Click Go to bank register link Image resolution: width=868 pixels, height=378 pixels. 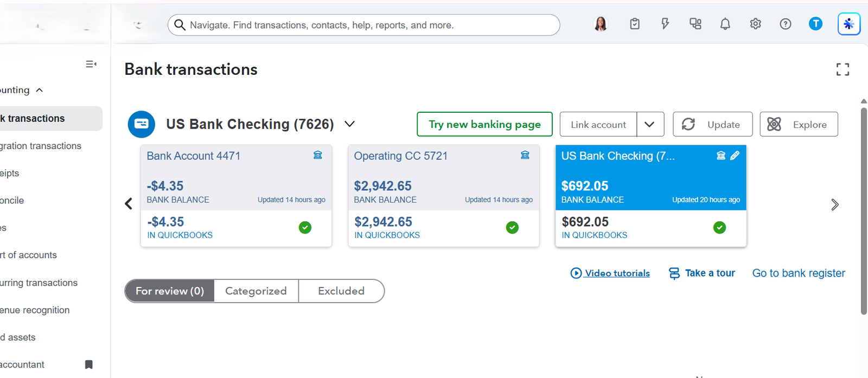tap(799, 273)
